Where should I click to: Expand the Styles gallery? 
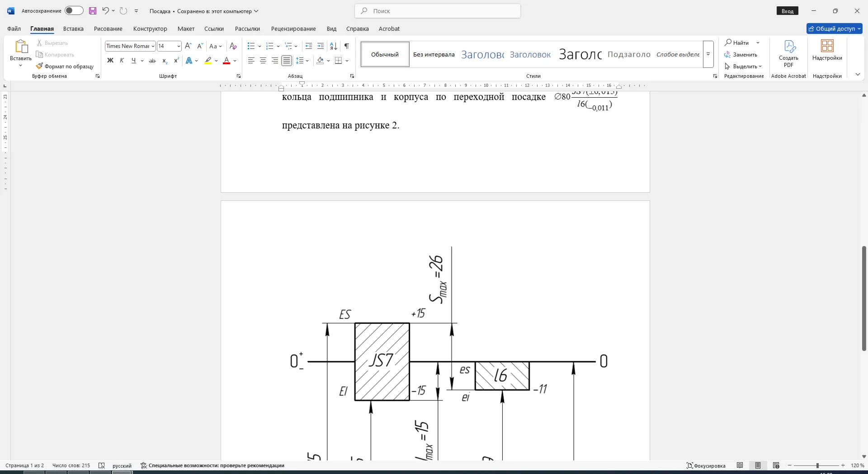pos(708,54)
